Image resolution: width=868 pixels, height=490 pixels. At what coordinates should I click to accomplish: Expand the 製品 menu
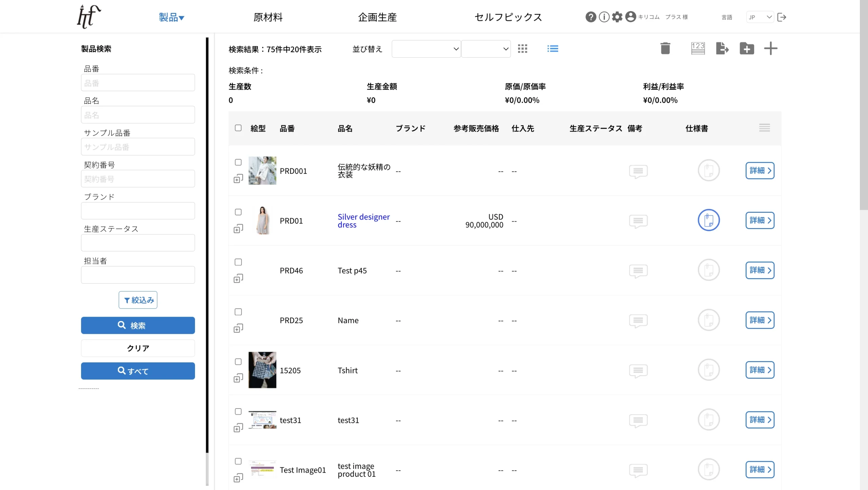172,17
